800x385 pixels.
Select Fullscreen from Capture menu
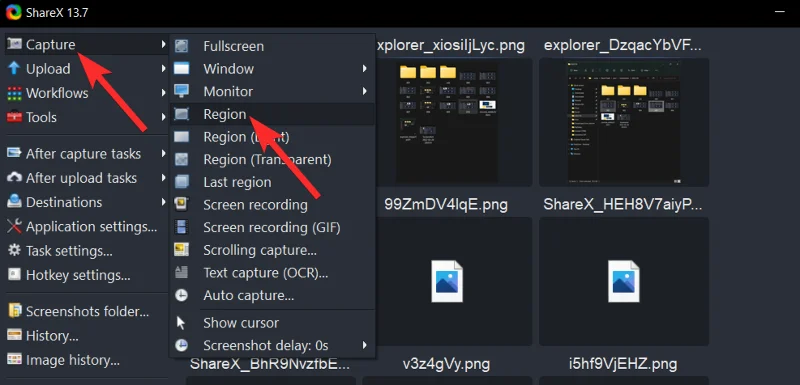(x=272, y=46)
